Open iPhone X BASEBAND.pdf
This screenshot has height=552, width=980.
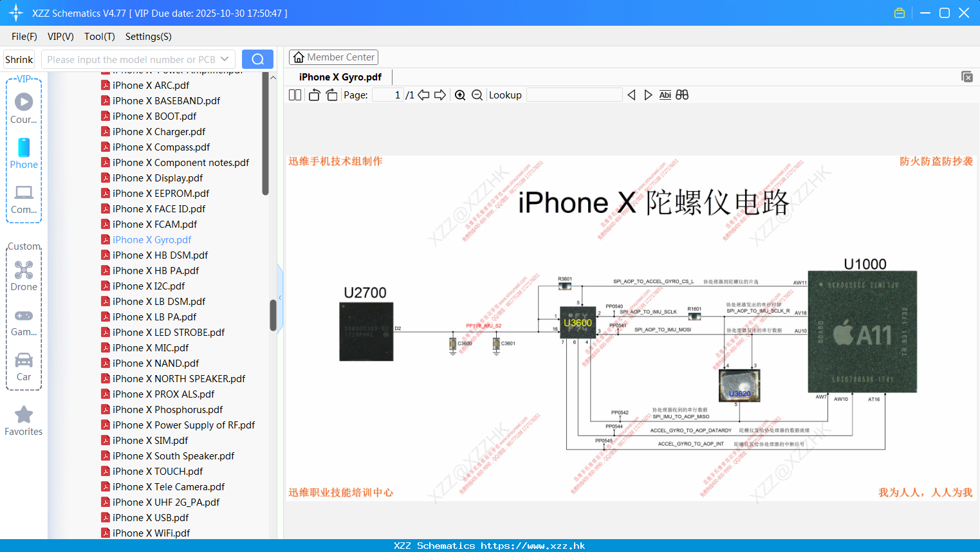point(166,100)
